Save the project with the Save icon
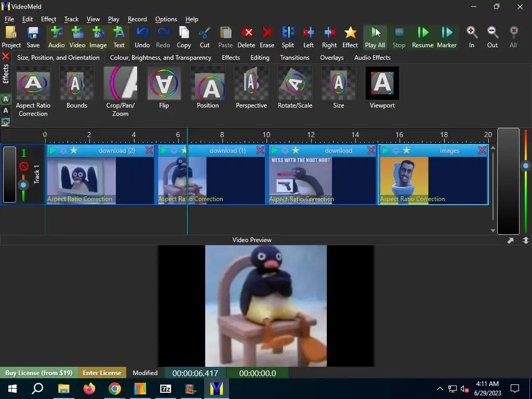The image size is (532, 399). point(33,37)
